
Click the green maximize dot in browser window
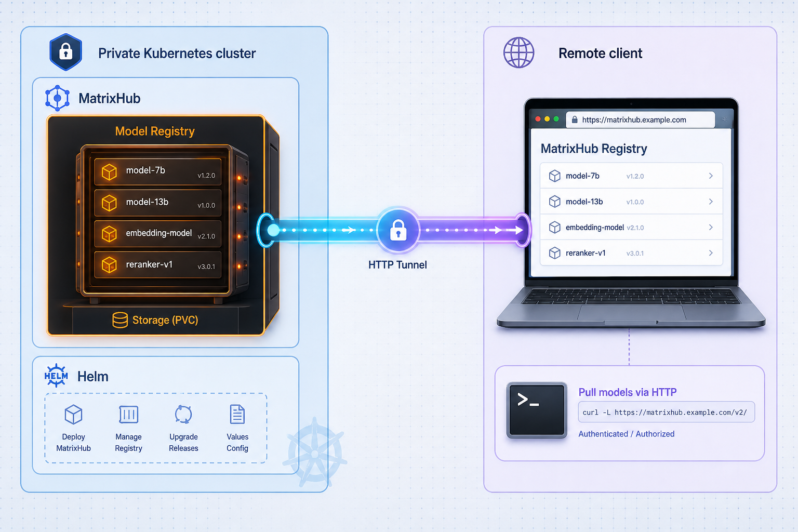(556, 119)
